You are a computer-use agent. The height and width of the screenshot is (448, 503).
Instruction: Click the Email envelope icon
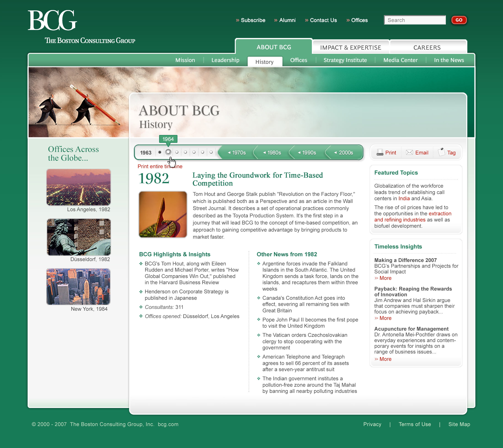(409, 152)
